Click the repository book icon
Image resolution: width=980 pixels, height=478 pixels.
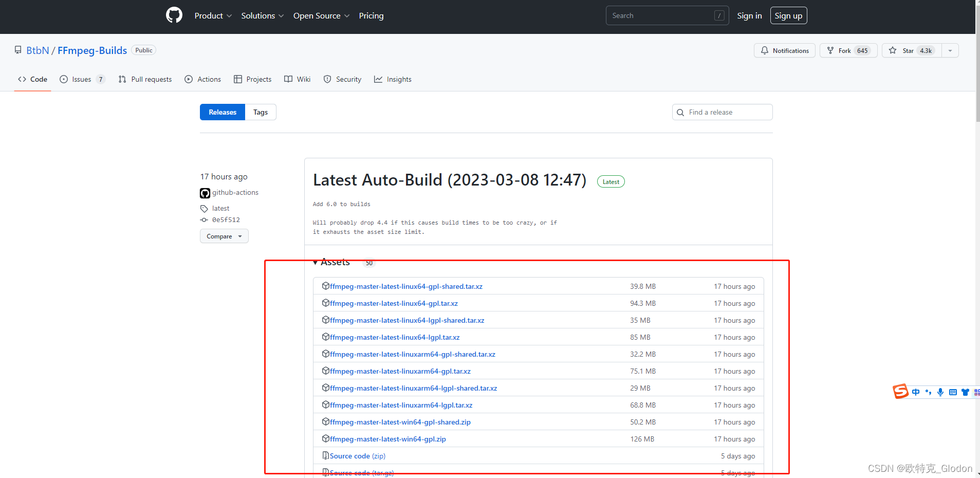click(x=18, y=50)
